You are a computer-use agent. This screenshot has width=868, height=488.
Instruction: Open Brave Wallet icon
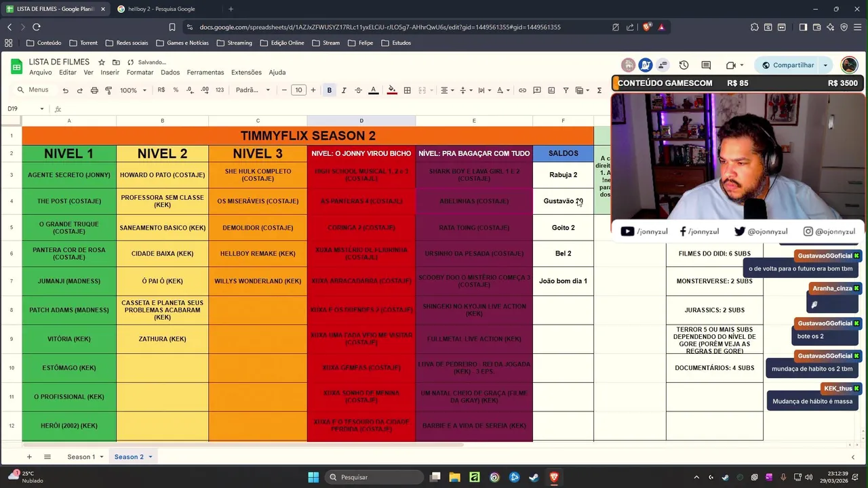[x=817, y=27]
